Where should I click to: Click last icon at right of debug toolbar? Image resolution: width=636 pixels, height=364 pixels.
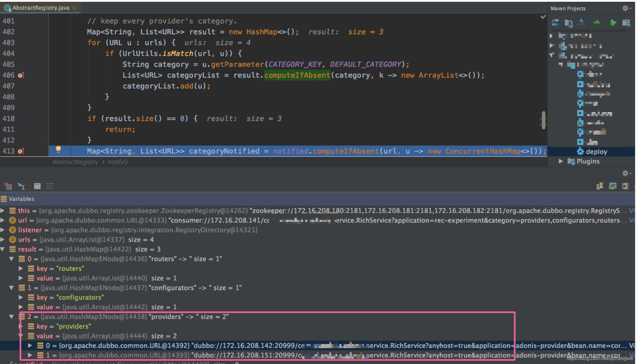tap(625, 186)
